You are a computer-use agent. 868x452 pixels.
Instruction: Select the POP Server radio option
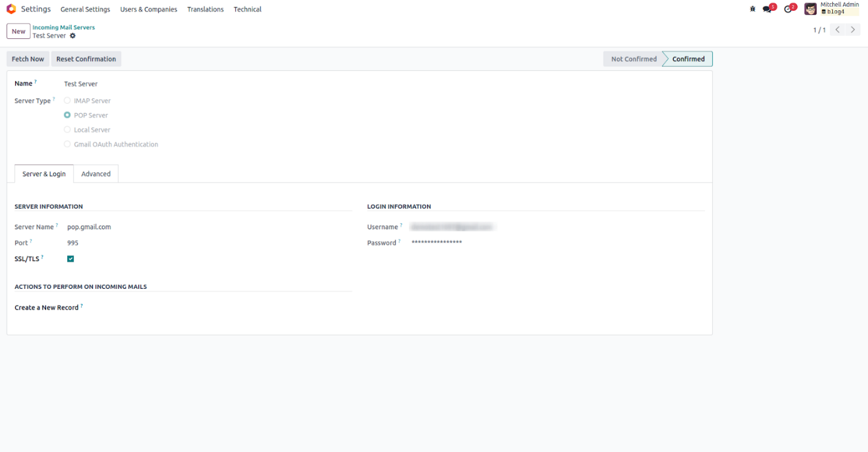pos(67,115)
